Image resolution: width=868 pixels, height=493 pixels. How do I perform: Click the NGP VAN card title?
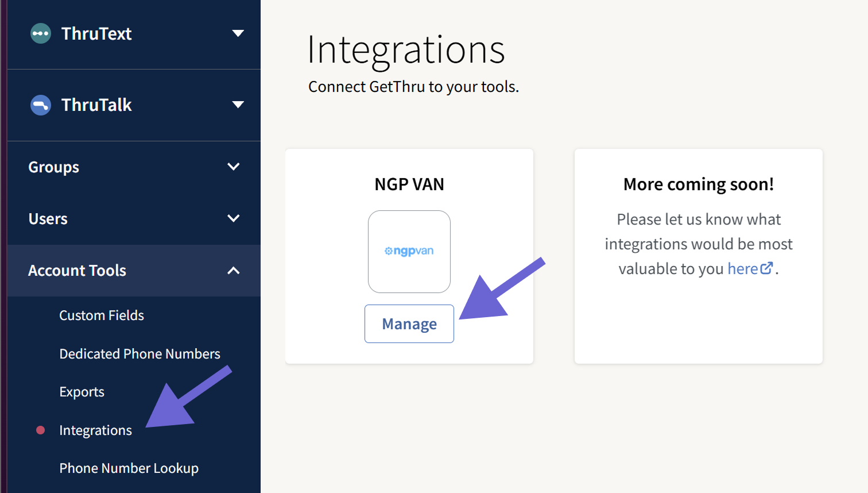[409, 184]
